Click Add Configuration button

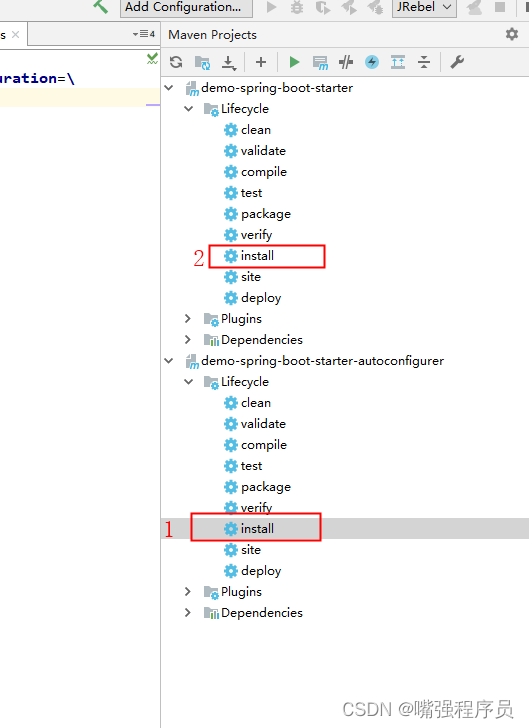pos(186,7)
